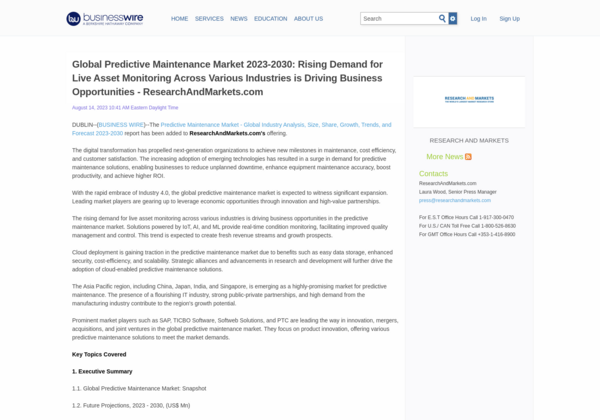Click the E.S.T Office Hours phone line
Viewport: 600px width, 420px height.
[466, 217]
